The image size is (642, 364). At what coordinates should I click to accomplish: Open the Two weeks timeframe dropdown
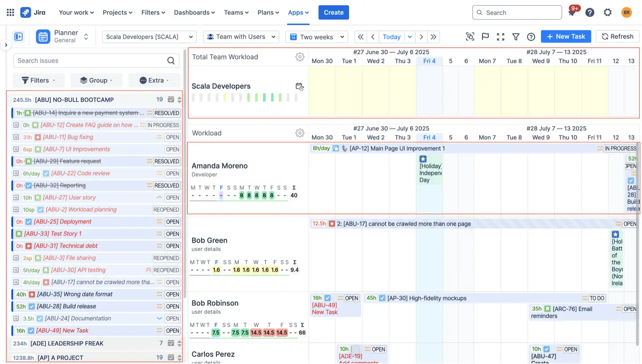(x=317, y=37)
